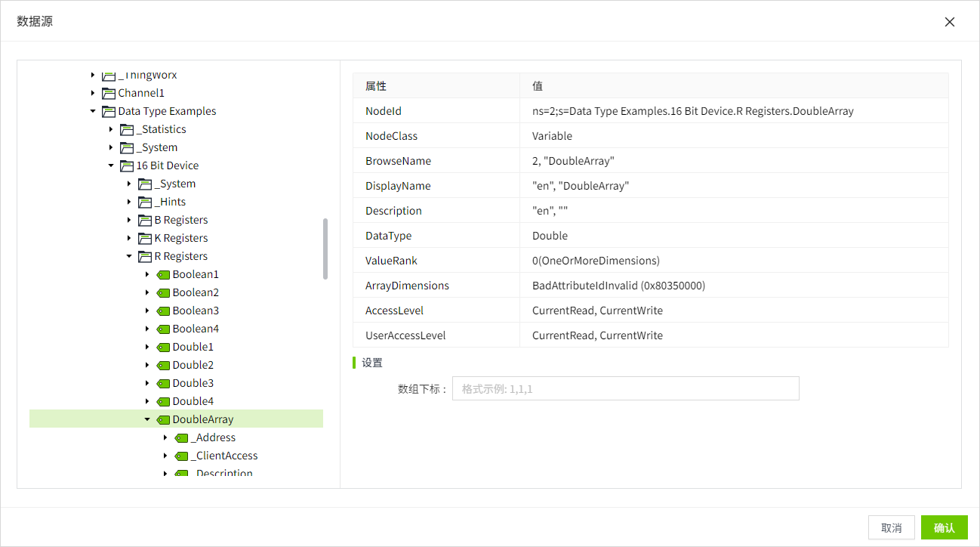Click the folder icon beside _Statistics
This screenshot has height=547, width=980.
tap(127, 129)
